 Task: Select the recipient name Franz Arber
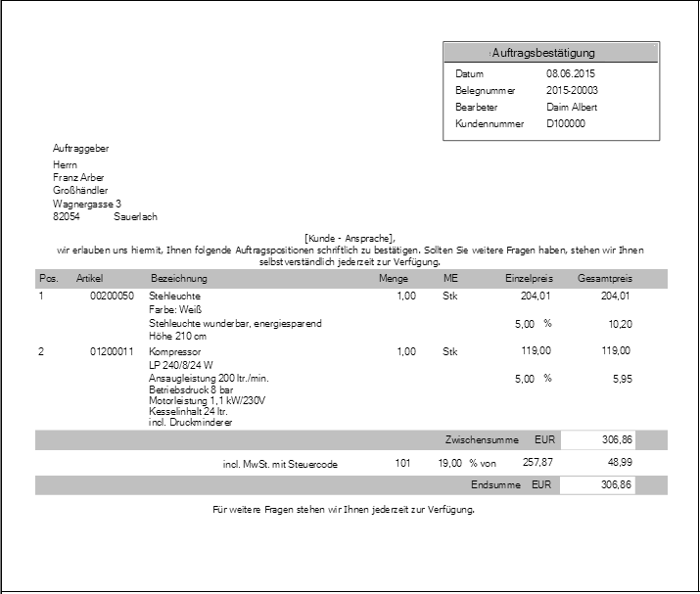78,178
